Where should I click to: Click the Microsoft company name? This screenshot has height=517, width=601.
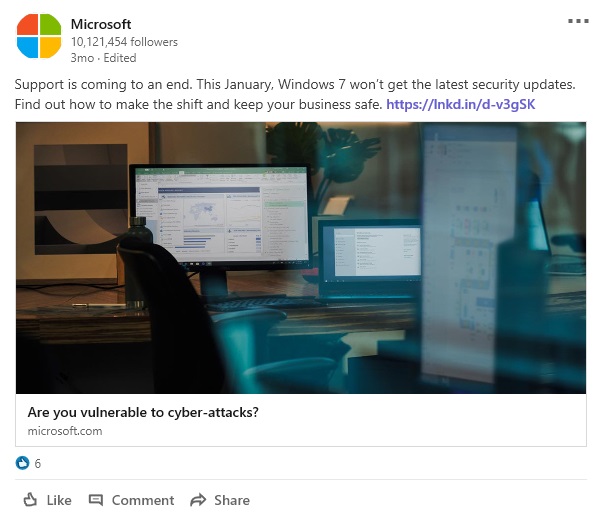(x=101, y=24)
